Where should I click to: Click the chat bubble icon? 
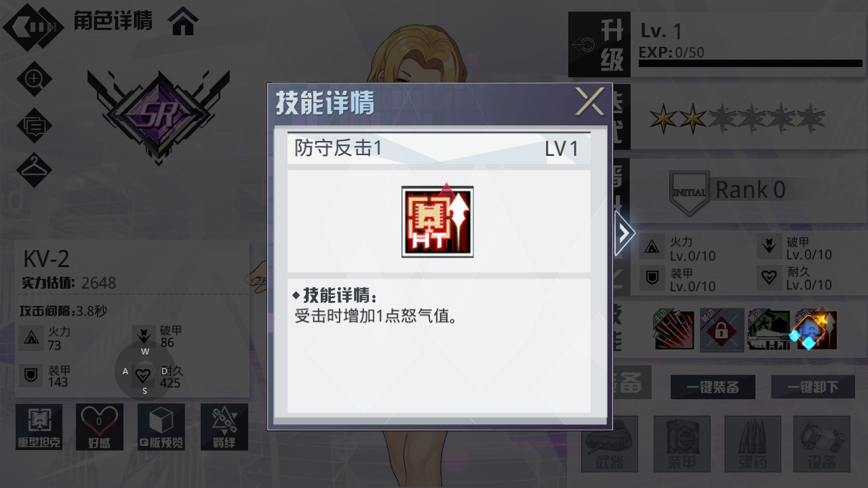tap(34, 125)
